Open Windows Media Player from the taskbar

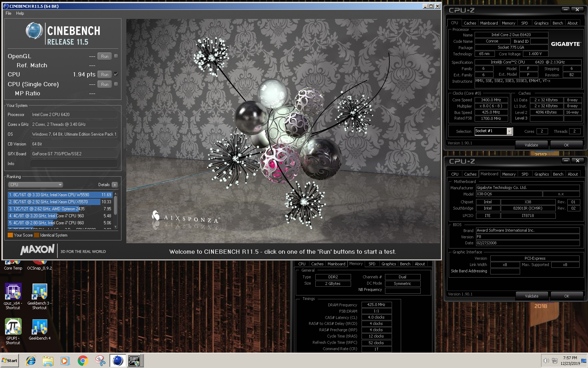click(65, 360)
